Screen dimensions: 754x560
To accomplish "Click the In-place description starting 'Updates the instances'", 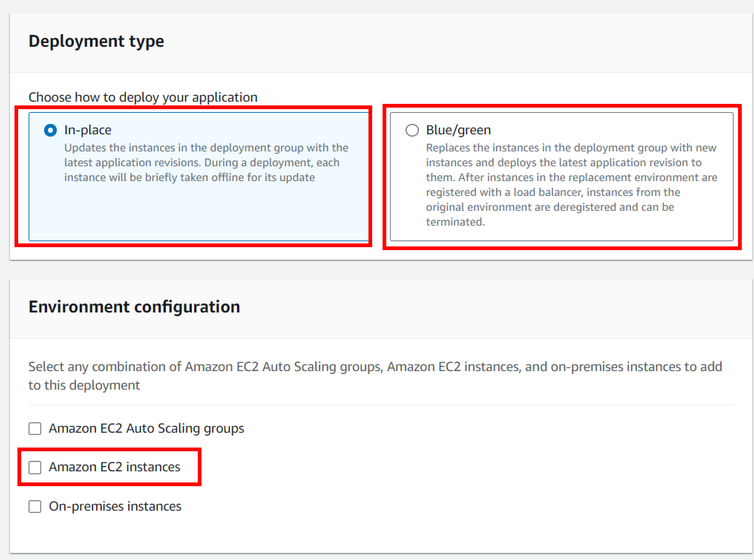I will (x=206, y=163).
